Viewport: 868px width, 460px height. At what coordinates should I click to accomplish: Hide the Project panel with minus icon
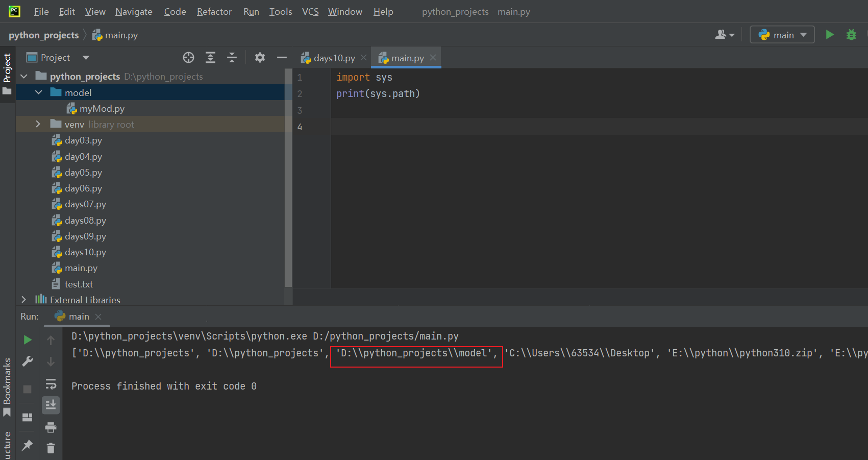point(282,58)
